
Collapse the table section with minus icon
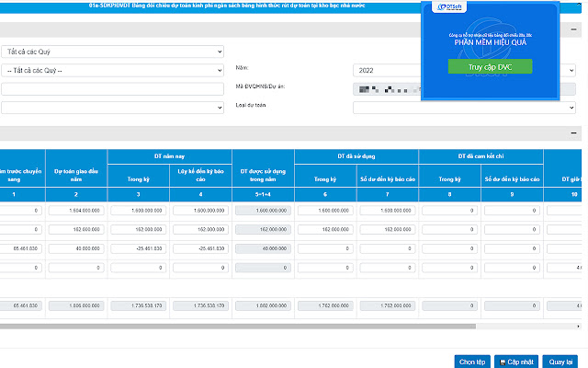click(x=573, y=132)
